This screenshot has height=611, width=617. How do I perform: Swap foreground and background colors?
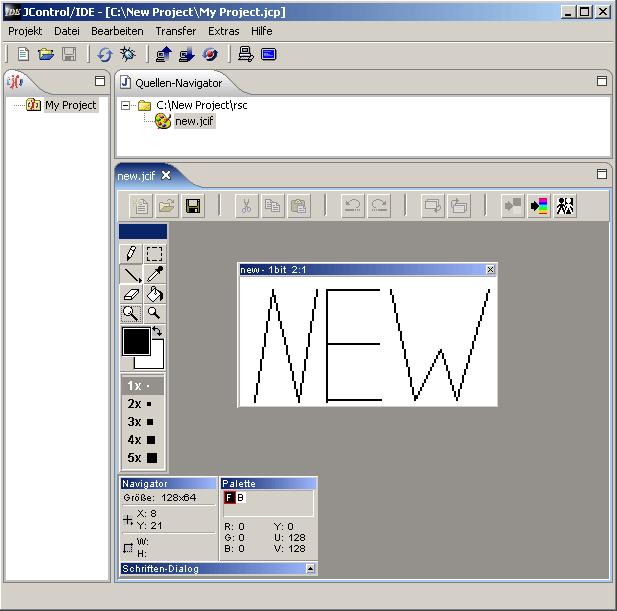(157, 332)
